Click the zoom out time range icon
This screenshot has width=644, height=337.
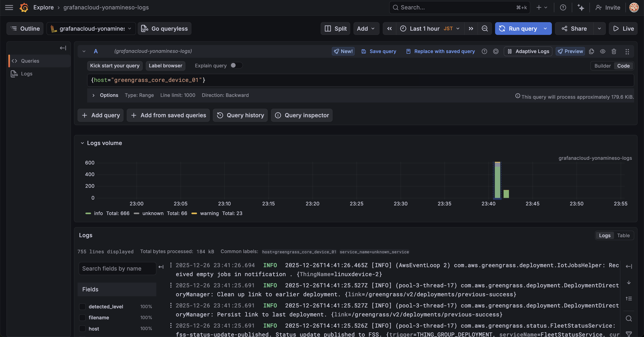(x=485, y=28)
